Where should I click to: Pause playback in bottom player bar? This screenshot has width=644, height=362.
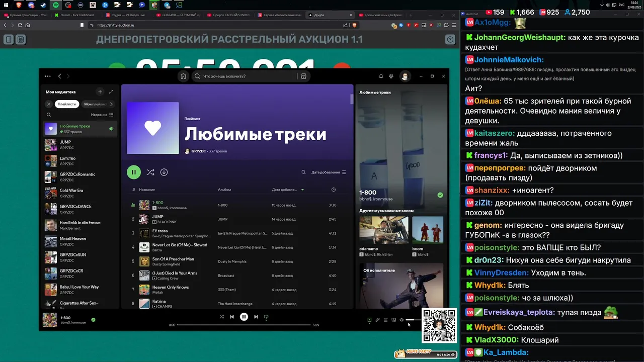(244, 317)
